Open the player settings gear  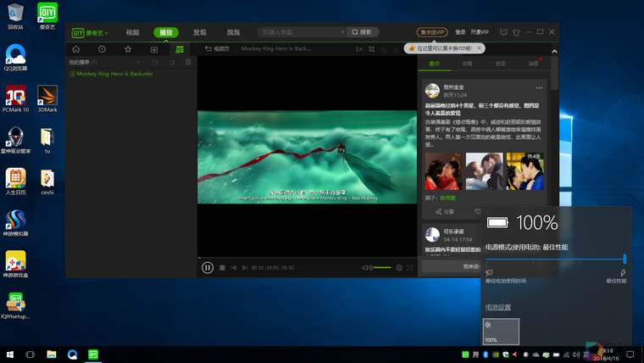coord(399,268)
